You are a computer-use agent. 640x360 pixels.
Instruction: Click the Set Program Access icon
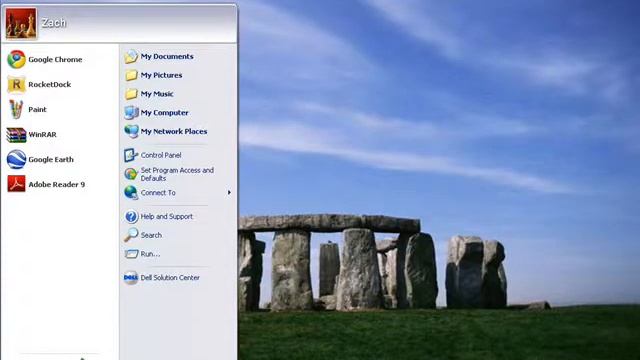(x=131, y=174)
